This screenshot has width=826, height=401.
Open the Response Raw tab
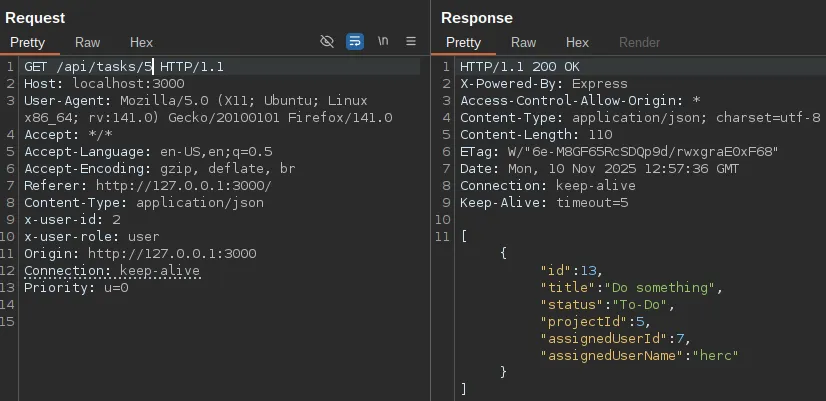[x=523, y=42]
